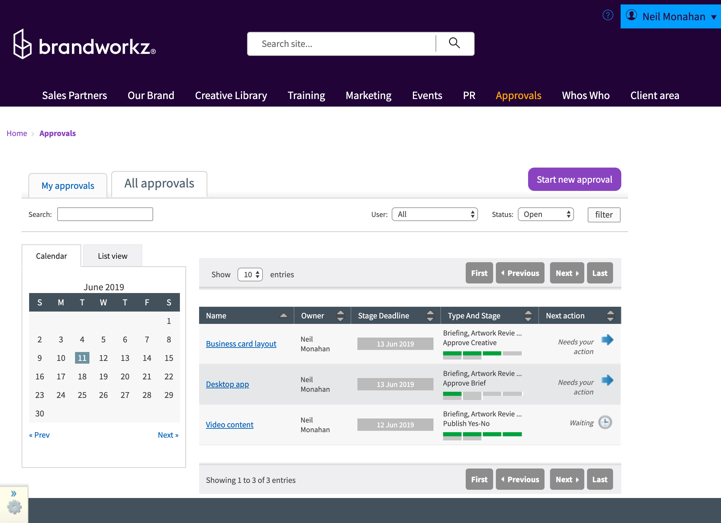Click the progress bar for Desktop app
This screenshot has height=523, width=721.
482,394
